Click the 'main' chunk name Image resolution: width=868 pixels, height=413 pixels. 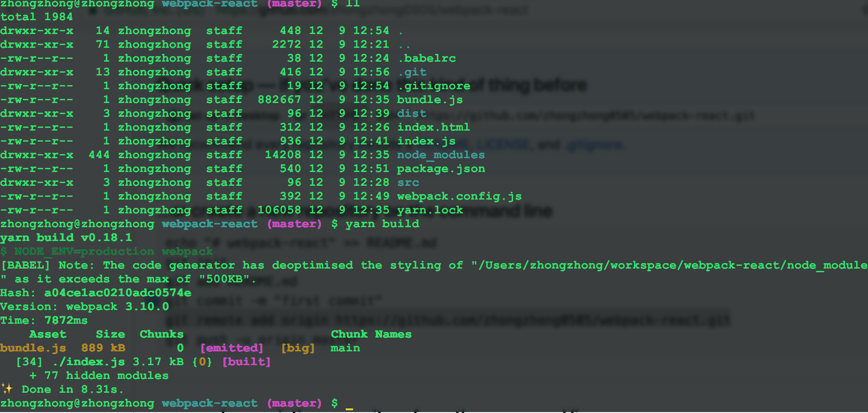[346, 348]
